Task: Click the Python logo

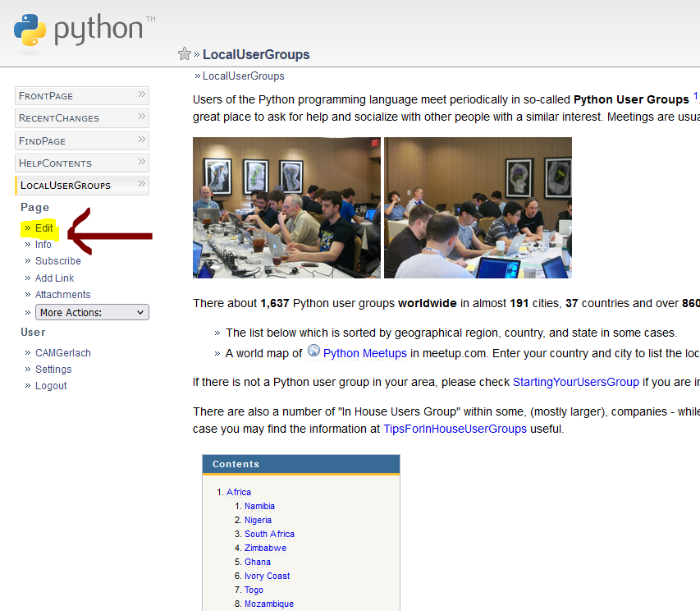Action: click(85, 30)
